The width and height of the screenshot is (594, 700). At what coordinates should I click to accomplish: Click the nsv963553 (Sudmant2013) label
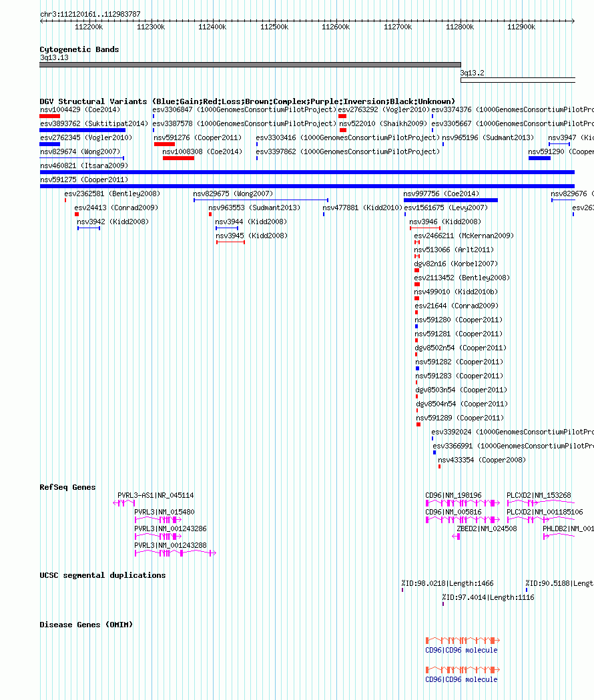254,208
